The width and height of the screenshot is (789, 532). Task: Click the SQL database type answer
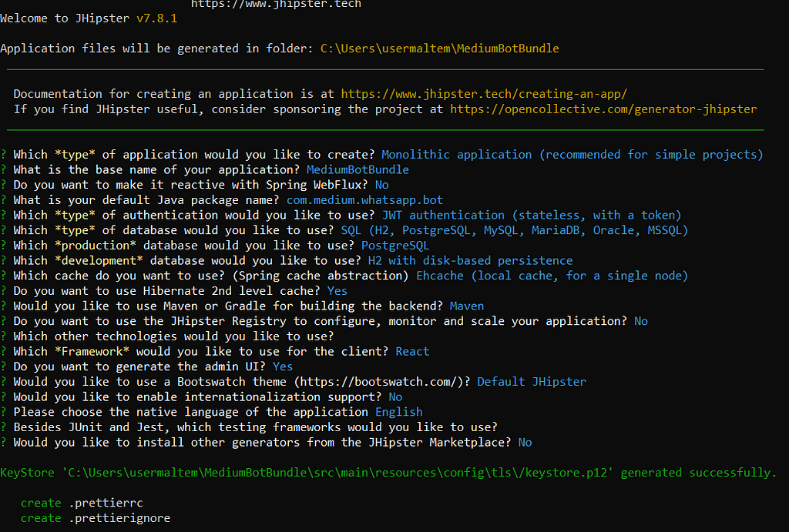(514, 230)
